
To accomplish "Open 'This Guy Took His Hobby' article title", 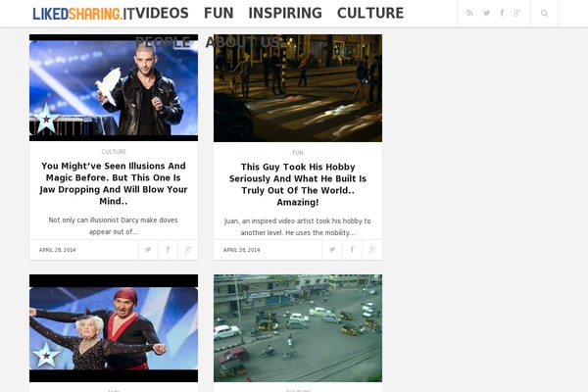I will pos(298,184).
